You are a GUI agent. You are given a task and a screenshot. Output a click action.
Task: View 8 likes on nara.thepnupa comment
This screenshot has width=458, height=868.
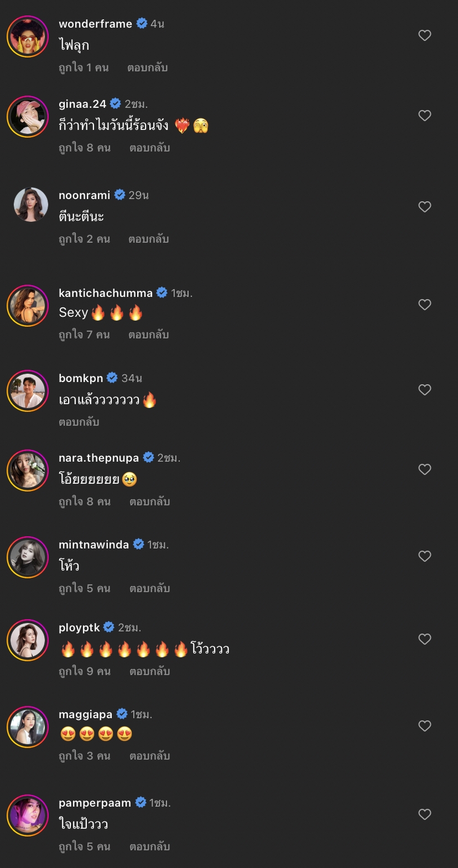pyautogui.click(x=85, y=502)
